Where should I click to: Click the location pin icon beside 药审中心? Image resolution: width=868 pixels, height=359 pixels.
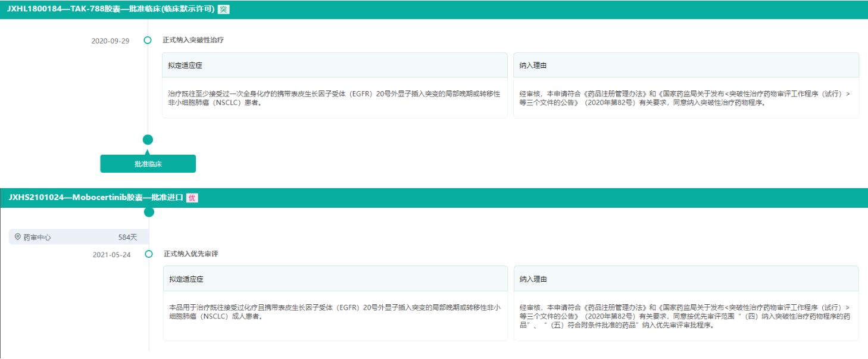point(17,237)
